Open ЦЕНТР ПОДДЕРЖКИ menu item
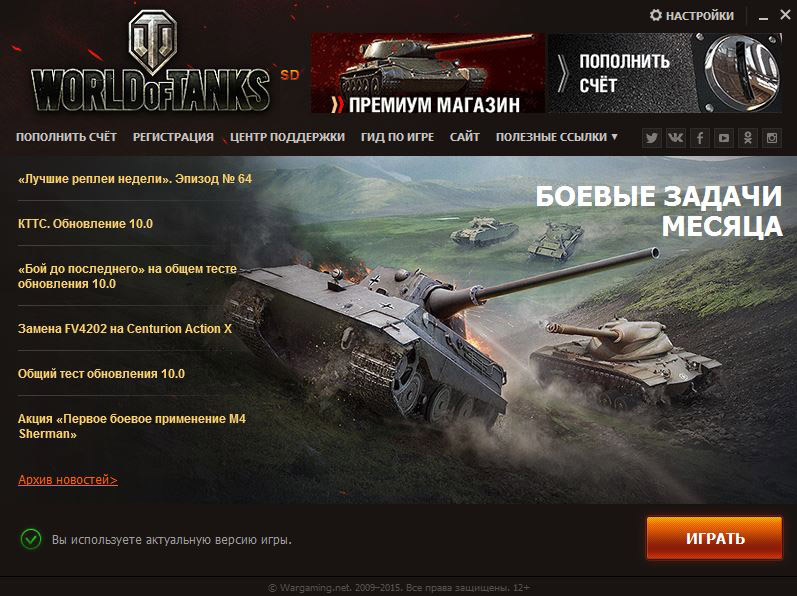Viewport: 797px width, 596px height. (287, 137)
